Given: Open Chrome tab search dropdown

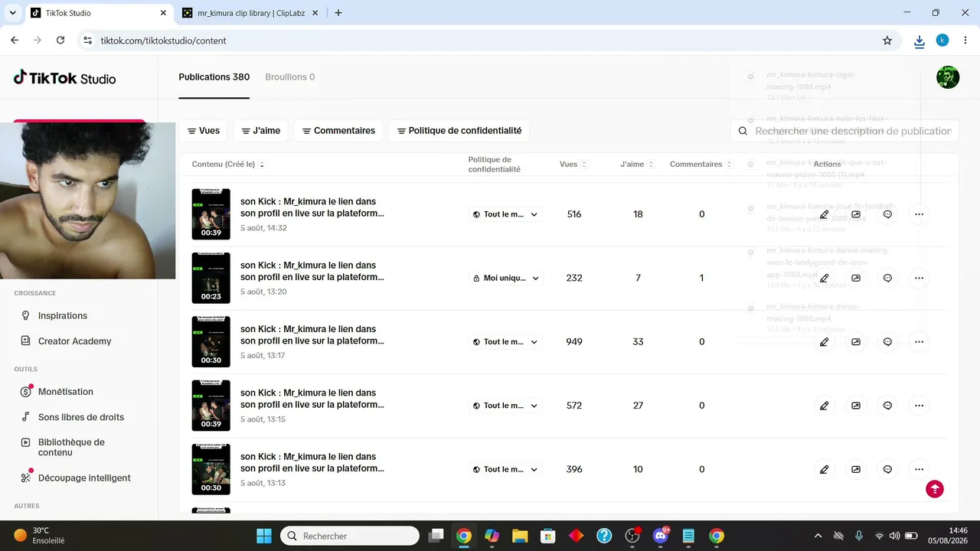Looking at the screenshot, I should tap(12, 13).
